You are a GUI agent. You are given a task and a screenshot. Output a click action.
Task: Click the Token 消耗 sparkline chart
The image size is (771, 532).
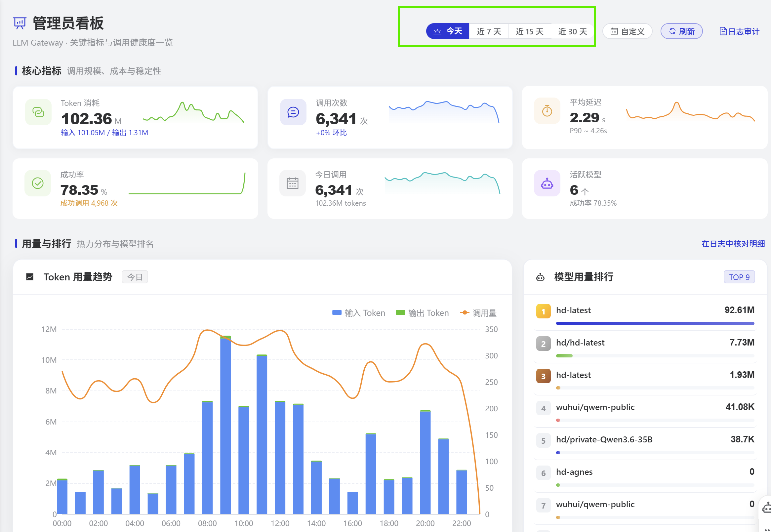193,113
